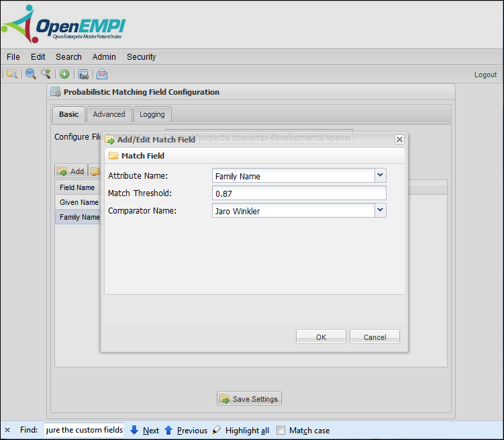Click the OpenEMPI logo

point(63,24)
